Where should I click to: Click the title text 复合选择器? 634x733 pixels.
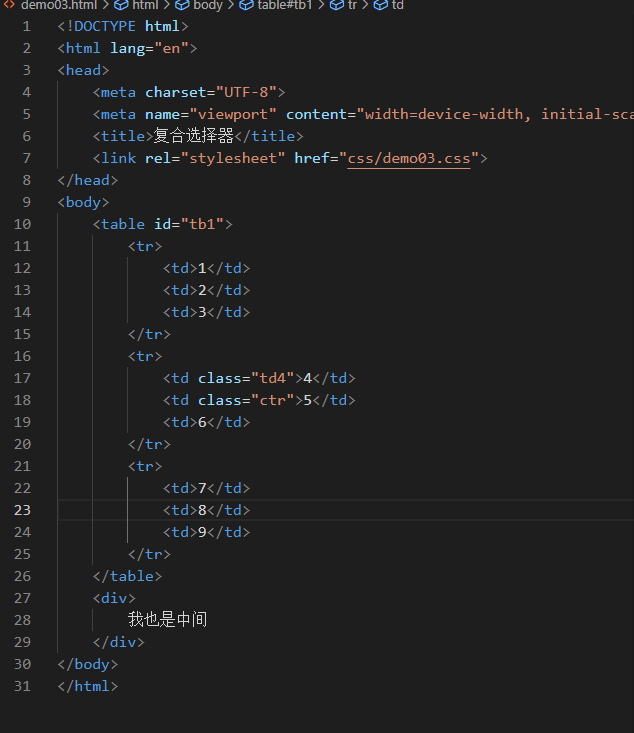tap(194, 136)
